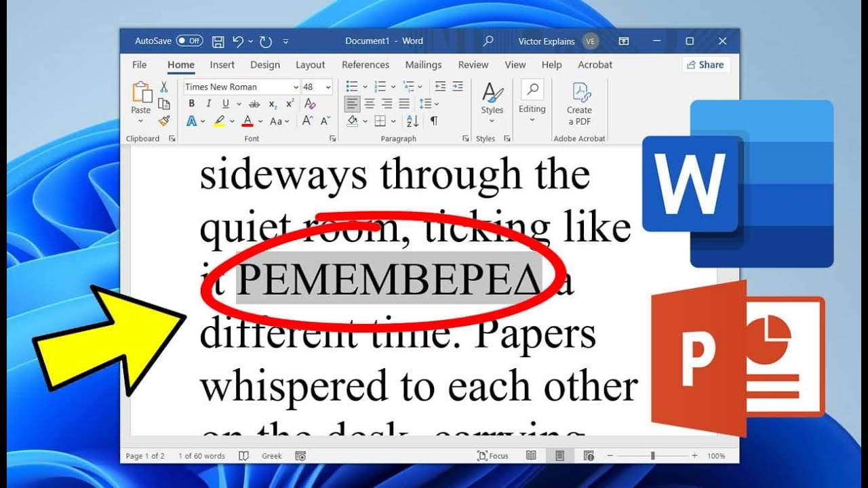This screenshot has width=868, height=488.
Task: Expand the bullets list dropdown
Action: click(x=365, y=86)
